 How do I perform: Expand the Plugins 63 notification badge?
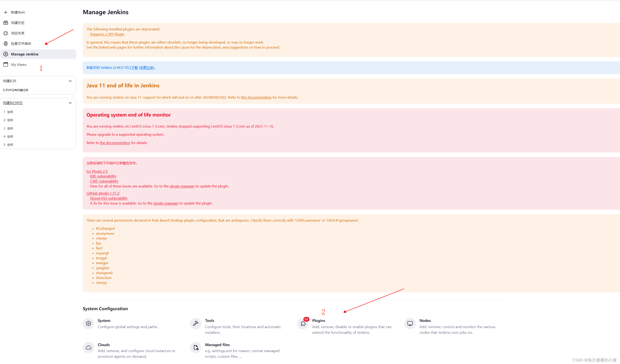pyautogui.click(x=306, y=319)
